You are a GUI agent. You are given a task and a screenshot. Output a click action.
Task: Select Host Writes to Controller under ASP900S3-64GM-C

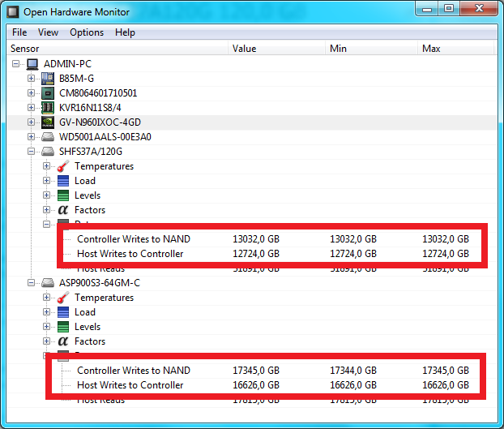[130, 385]
